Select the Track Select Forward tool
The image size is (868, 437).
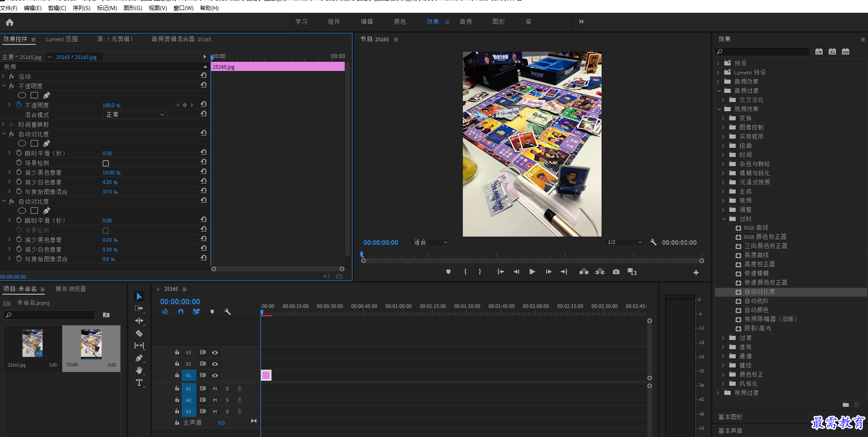pos(139,309)
